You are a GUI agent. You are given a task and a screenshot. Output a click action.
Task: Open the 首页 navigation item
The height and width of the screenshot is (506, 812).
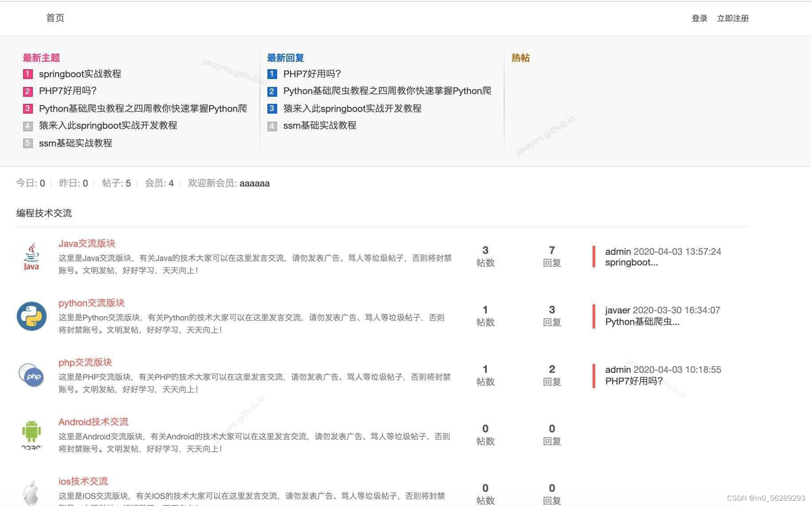coord(55,18)
